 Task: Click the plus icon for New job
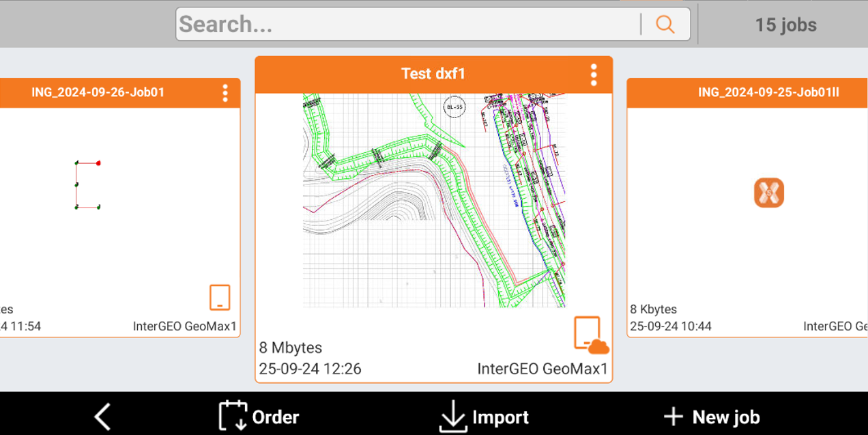(673, 417)
